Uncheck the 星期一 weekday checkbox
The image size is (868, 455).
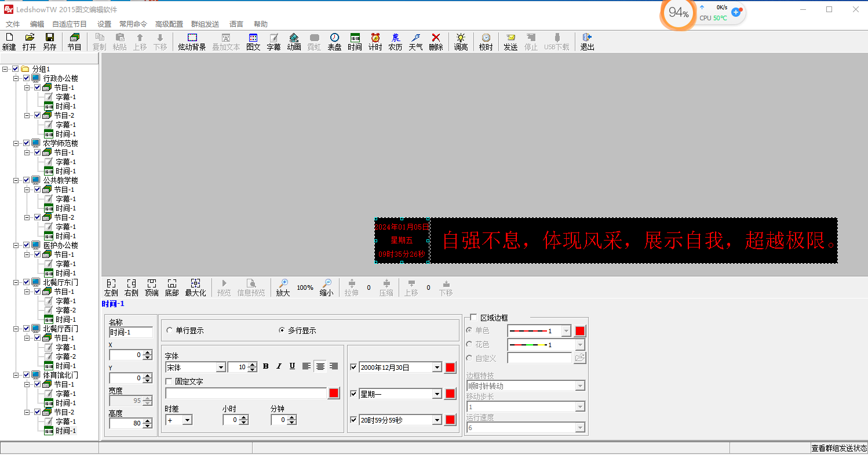[x=353, y=394]
